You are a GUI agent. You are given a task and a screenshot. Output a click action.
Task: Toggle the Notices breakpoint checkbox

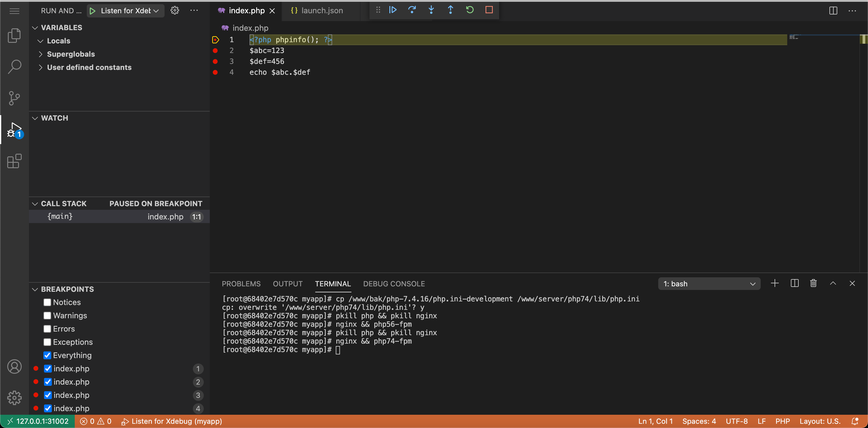(x=47, y=302)
